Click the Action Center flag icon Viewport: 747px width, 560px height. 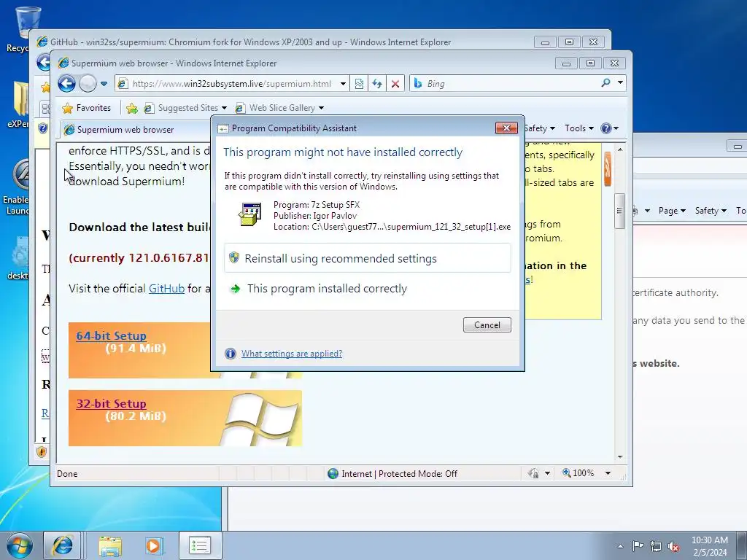click(x=638, y=546)
